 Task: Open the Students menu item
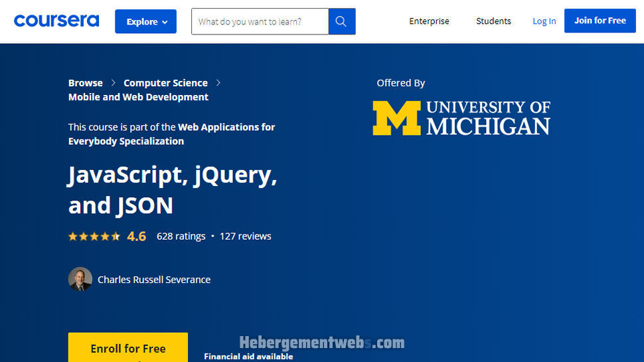pyautogui.click(x=493, y=21)
